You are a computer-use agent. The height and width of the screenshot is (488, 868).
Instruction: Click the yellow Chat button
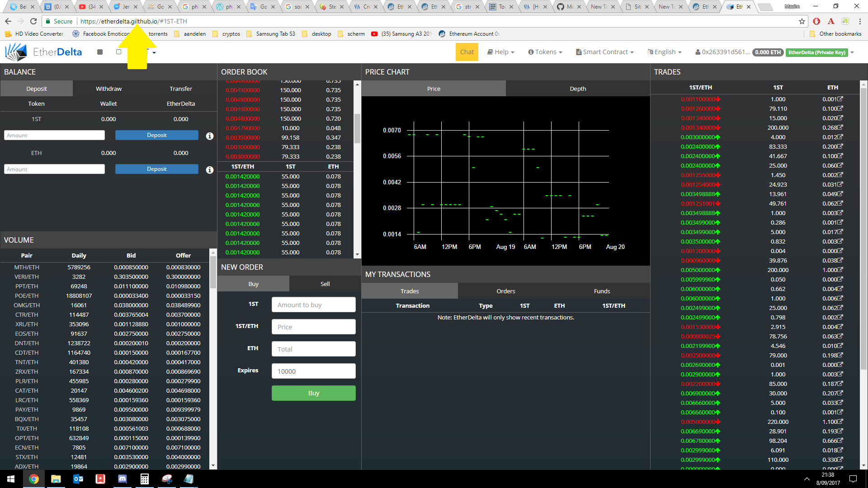point(467,52)
